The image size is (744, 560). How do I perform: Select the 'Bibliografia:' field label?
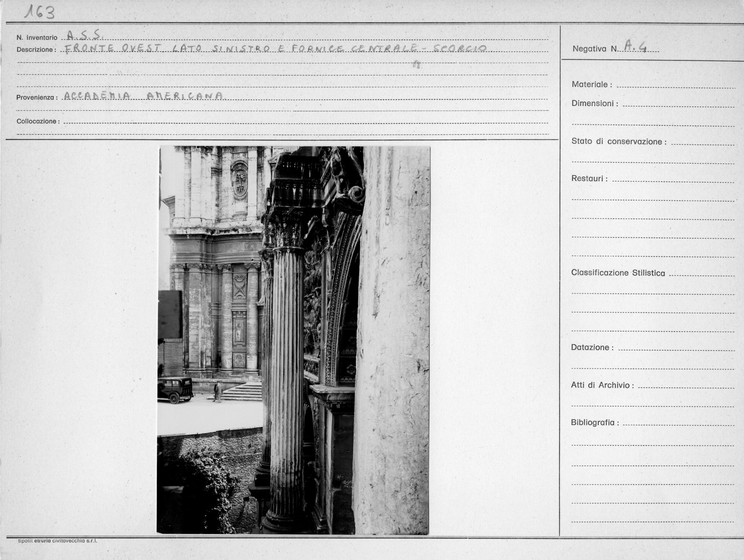tap(595, 423)
